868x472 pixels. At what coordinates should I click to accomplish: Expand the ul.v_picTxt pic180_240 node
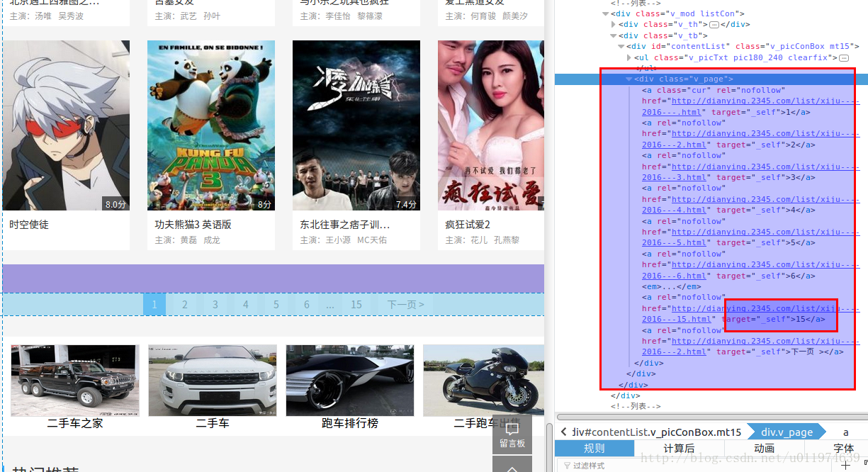(x=629, y=58)
